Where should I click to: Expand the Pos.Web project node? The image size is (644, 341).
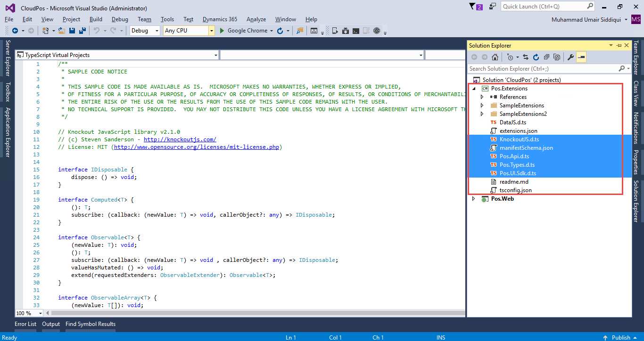click(473, 198)
